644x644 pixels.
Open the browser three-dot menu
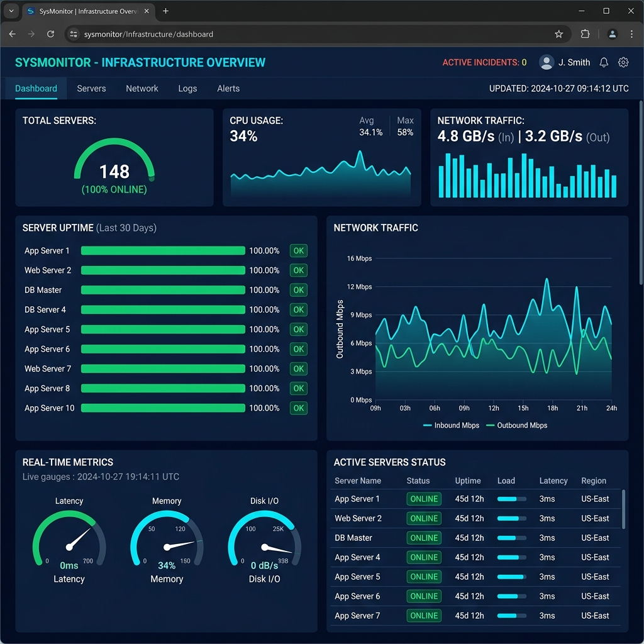pyautogui.click(x=631, y=34)
